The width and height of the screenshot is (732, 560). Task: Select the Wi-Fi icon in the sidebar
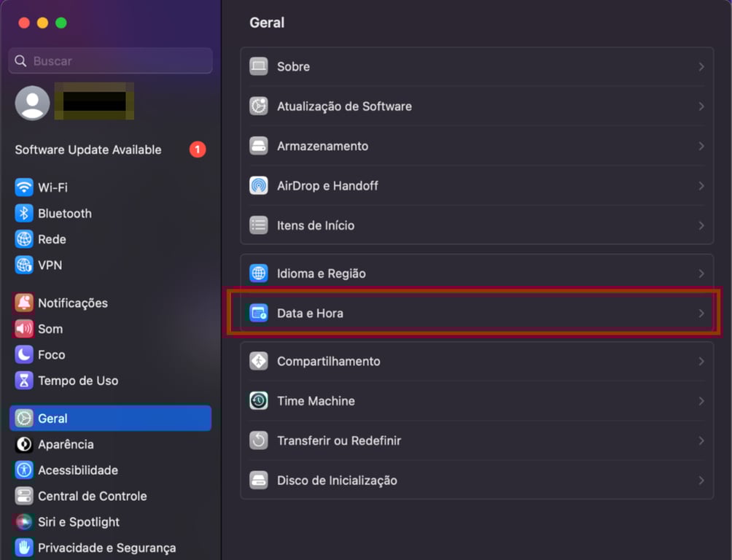(x=23, y=187)
